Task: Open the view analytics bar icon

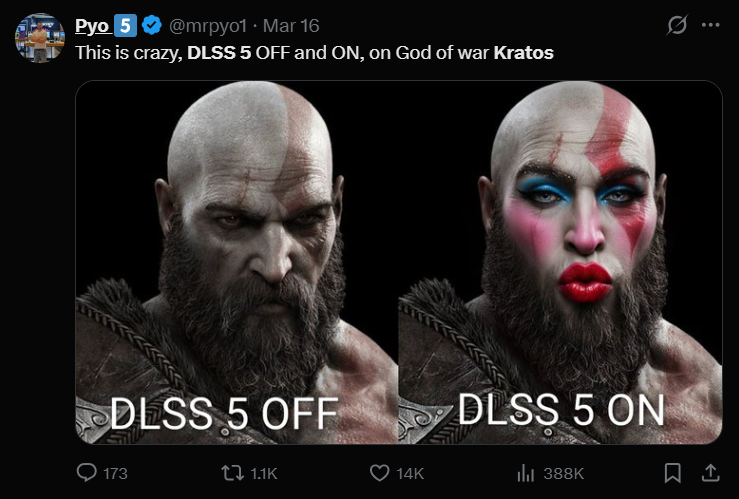Action: tap(526, 473)
